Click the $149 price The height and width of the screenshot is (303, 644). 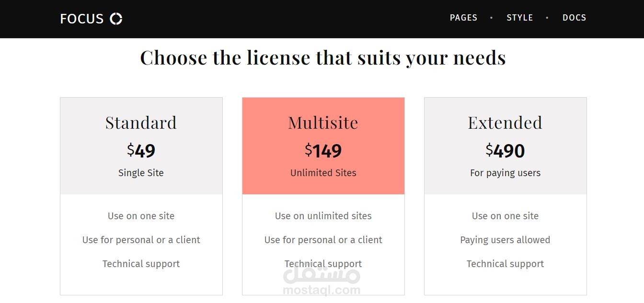pyautogui.click(x=323, y=151)
